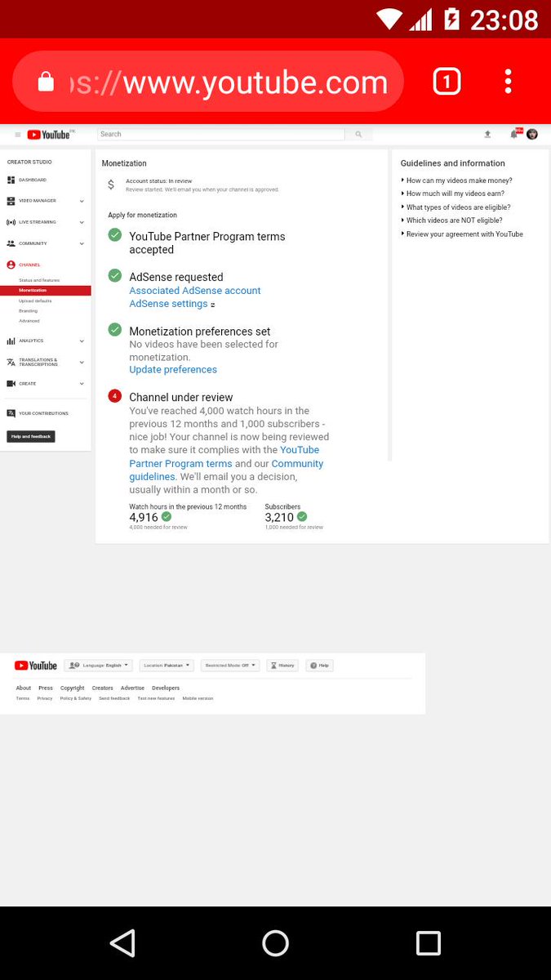The image size is (551, 980).
Task: Tap the padlock site security icon
Action: [47, 82]
